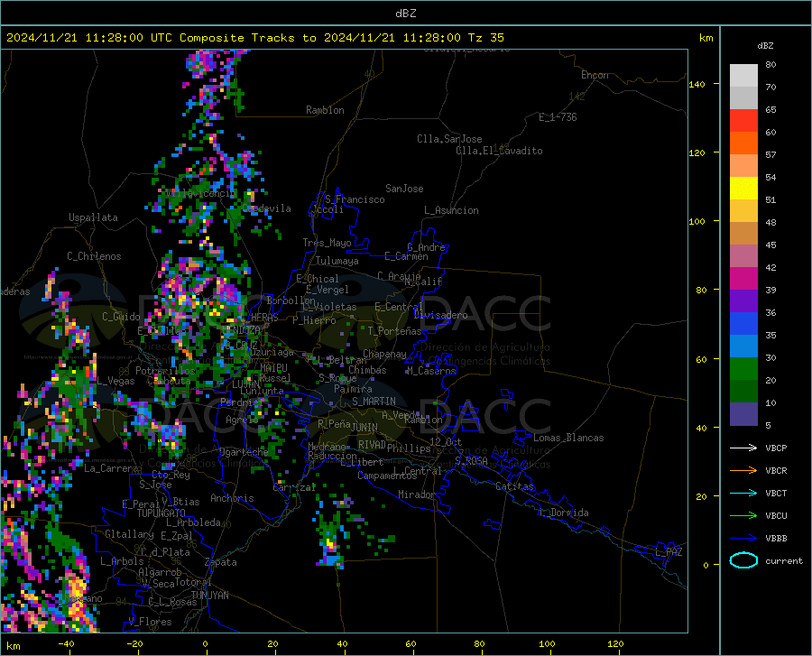This screenshot has width=812, height=656.
Task: Click the green VBCU arrow in legend
Action: [x=743, y=516]
